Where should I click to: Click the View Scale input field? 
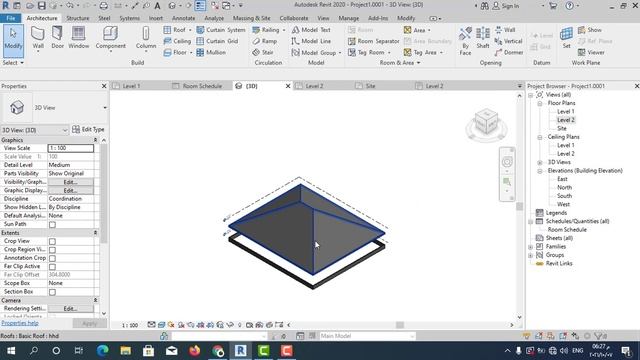[x=71, y=148]
